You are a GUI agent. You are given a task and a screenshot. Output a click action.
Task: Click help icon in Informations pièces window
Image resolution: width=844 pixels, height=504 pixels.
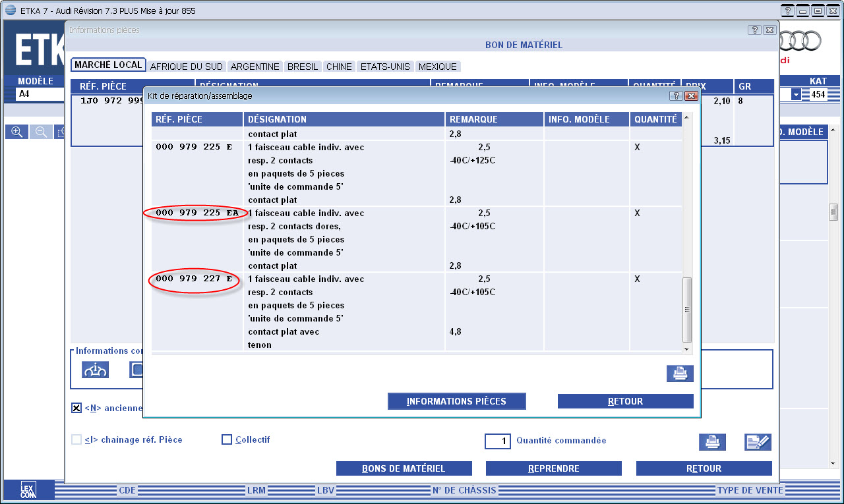tap(754, 30)
